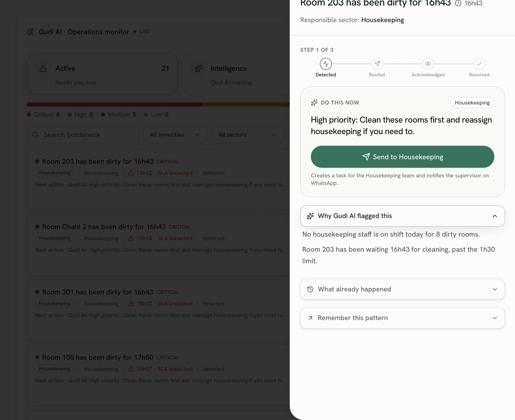Click the Housekeeping tag in Do This Now

click(472, 102)
